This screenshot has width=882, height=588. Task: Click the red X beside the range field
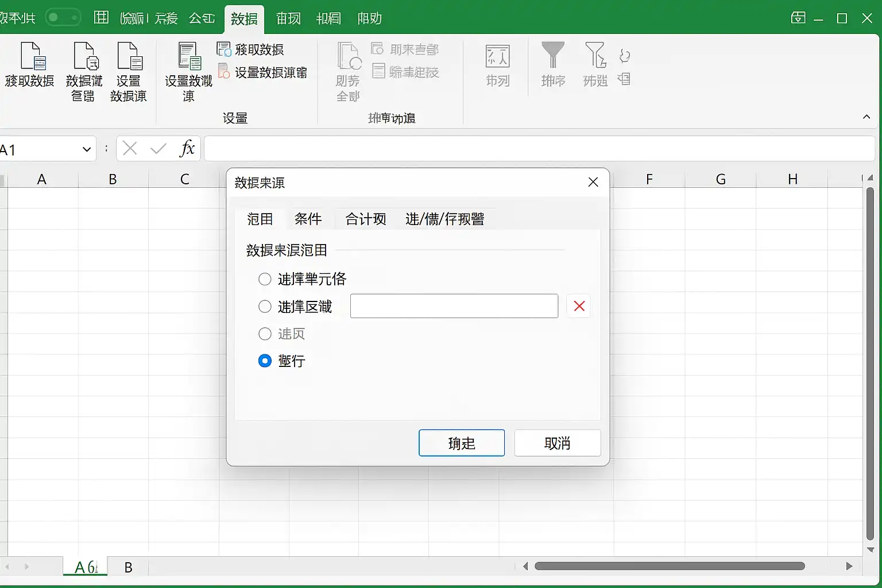(x=579, y=306)
